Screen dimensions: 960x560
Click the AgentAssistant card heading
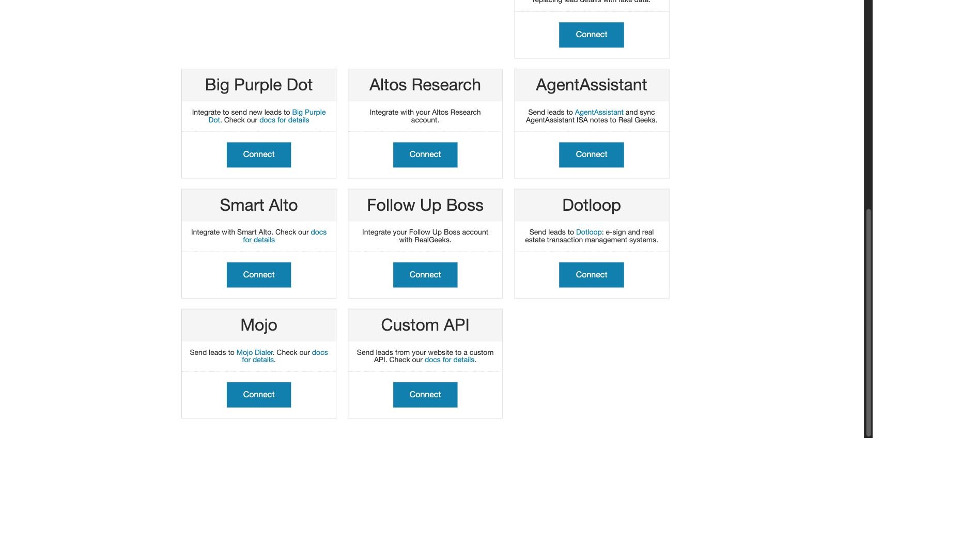(591, 85)
